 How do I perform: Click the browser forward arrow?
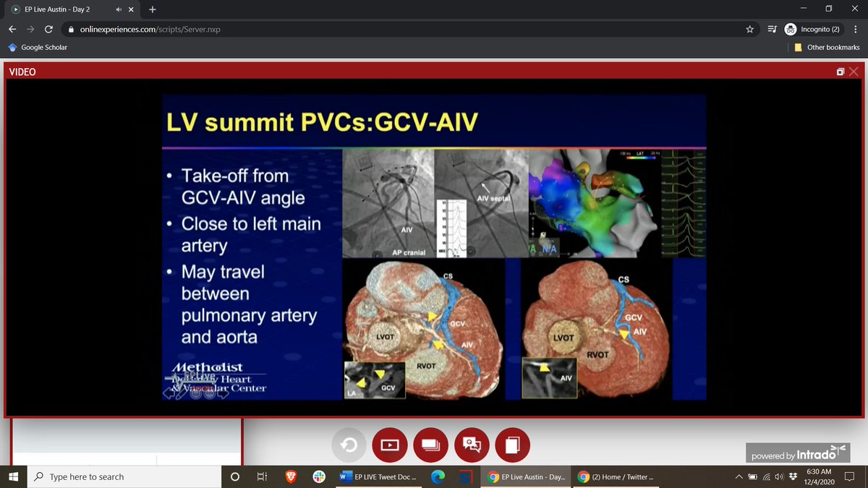(30, 30)
